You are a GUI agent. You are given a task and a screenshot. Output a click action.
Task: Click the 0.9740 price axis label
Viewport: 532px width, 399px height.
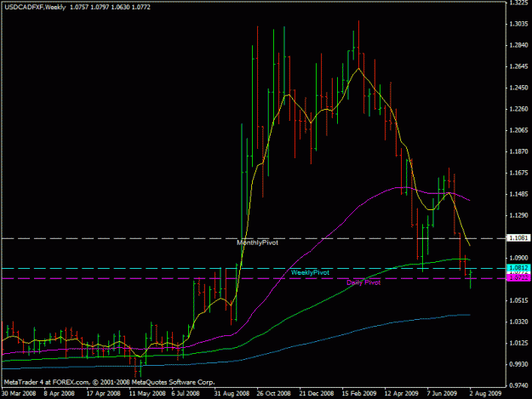[518, 385]
